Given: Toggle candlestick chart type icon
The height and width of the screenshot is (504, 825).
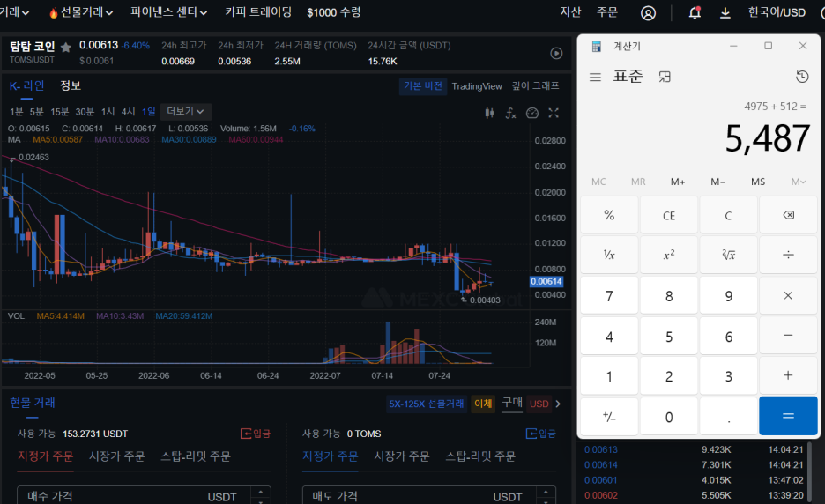Looking at the screenshot, I should point(489,113).
